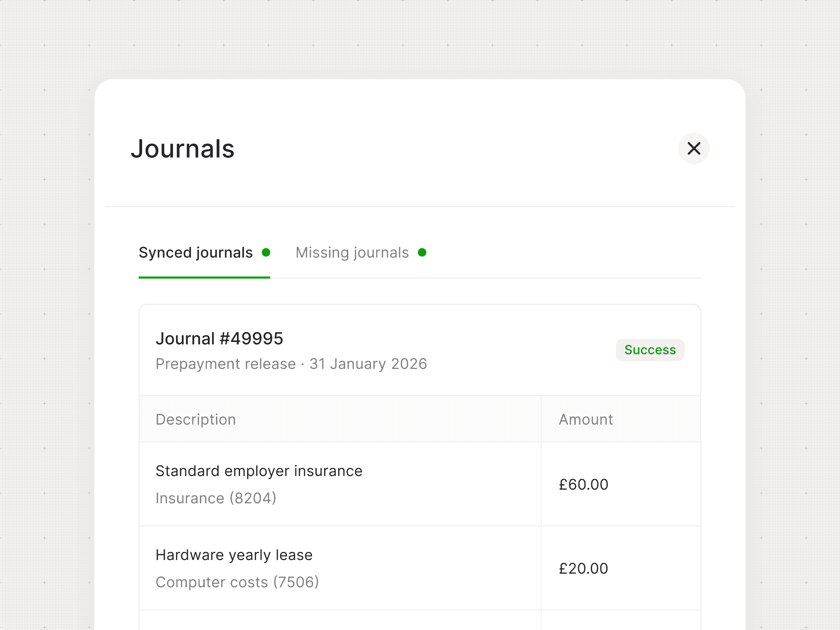Viewport: 840px width, 630px height.
Task: Select the Synced journals tab
Action: 204,253
